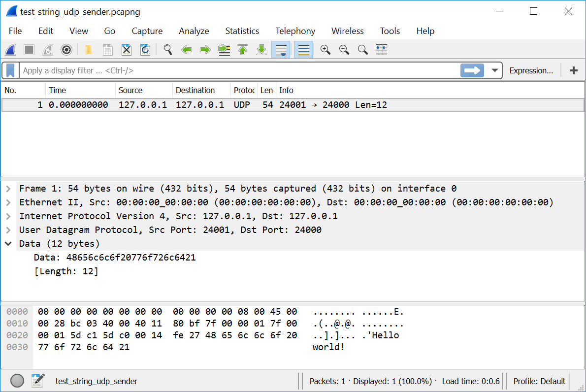The height and width of the screenshot is (392, 586).
Task: Click the Expression... button
Action: [x=531, y=70]
